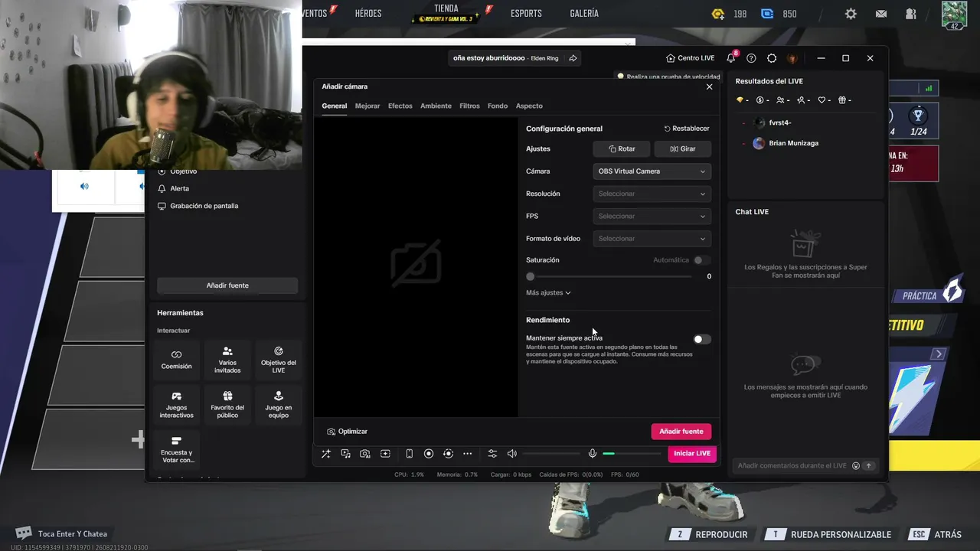Open Centro LIVE

[690, 58]
